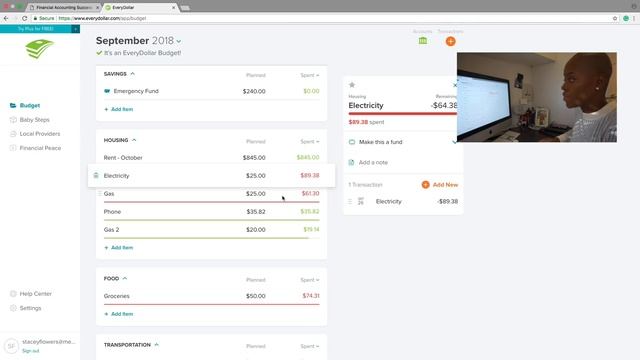This screenshot has width=640, height=360.
Task: Collapse the Food group
Action: coord(125,278)
